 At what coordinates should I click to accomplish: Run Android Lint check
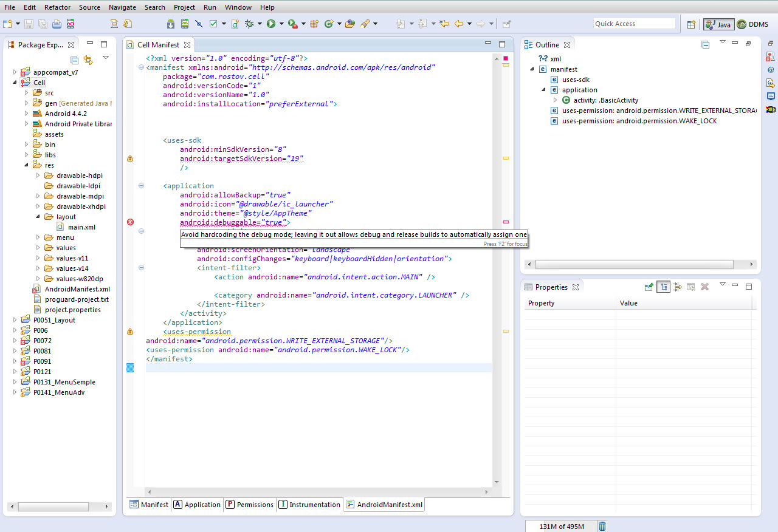coord(213,24)
